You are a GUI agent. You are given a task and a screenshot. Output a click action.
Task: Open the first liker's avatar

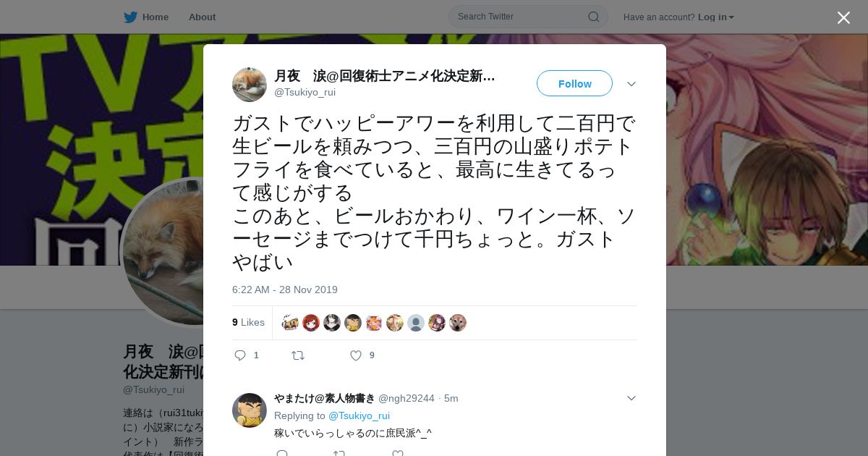tap(290, 323)
